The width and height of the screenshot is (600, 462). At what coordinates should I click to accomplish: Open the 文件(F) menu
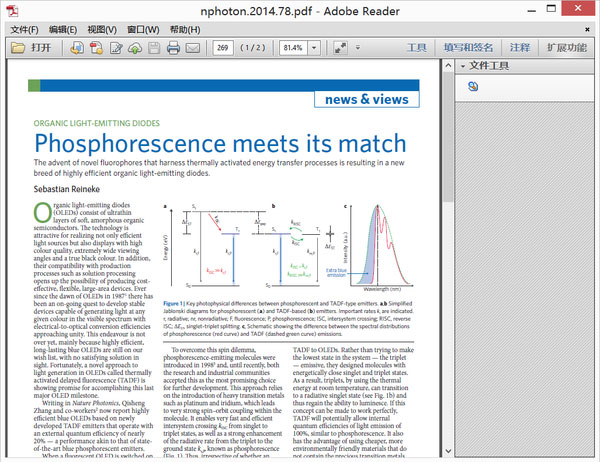click(x=25, y=29)
